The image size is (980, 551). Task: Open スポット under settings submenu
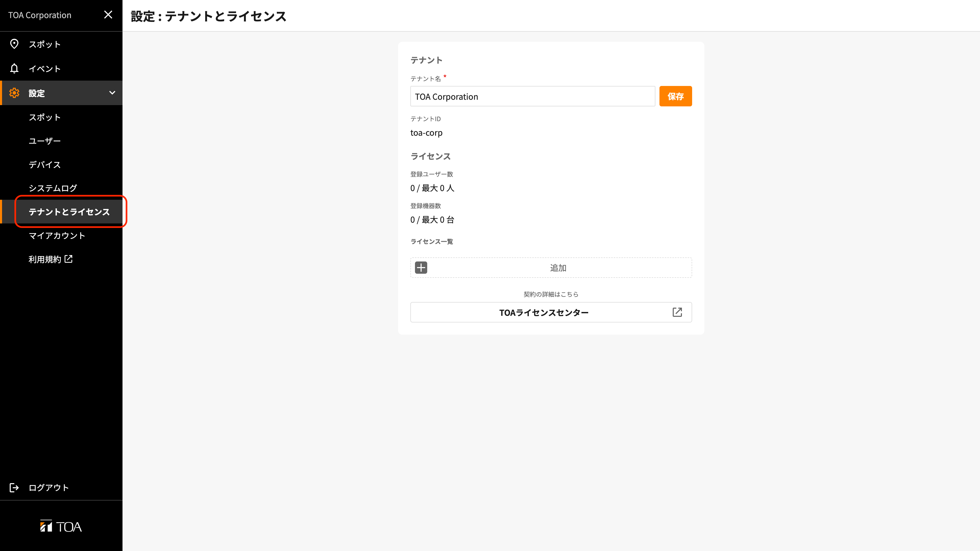click(61, 117)
